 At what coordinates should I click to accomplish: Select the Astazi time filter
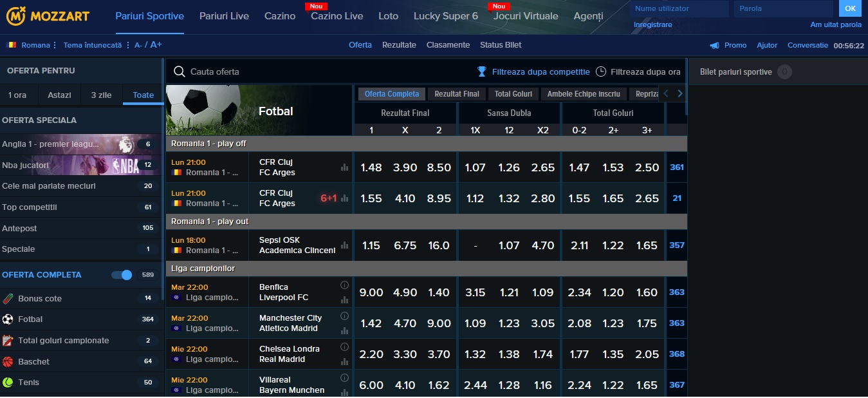(60, 95)
